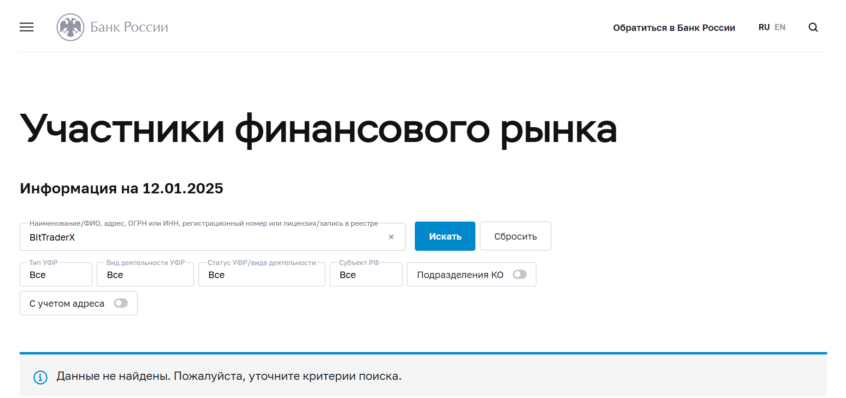Toggle the С учетом адреса switch
This screenshot has width=846, height=398.
tap(121, 303)
